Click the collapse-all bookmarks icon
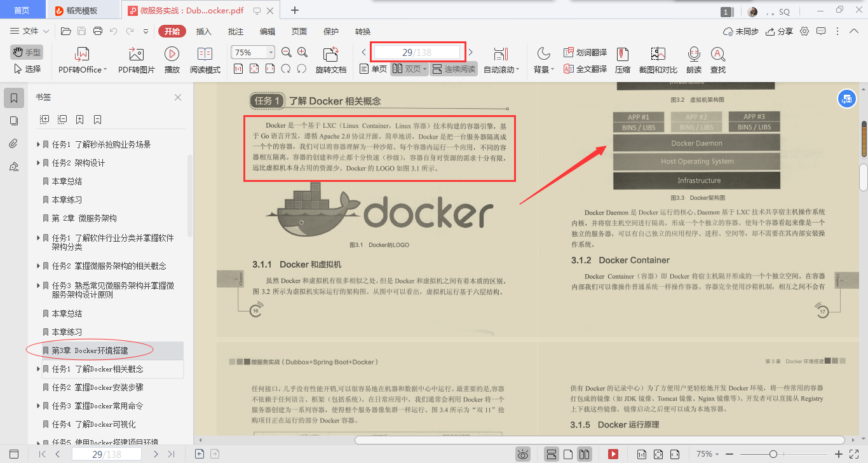This screenshot has width=868, height=463. (x=62, y=120)
